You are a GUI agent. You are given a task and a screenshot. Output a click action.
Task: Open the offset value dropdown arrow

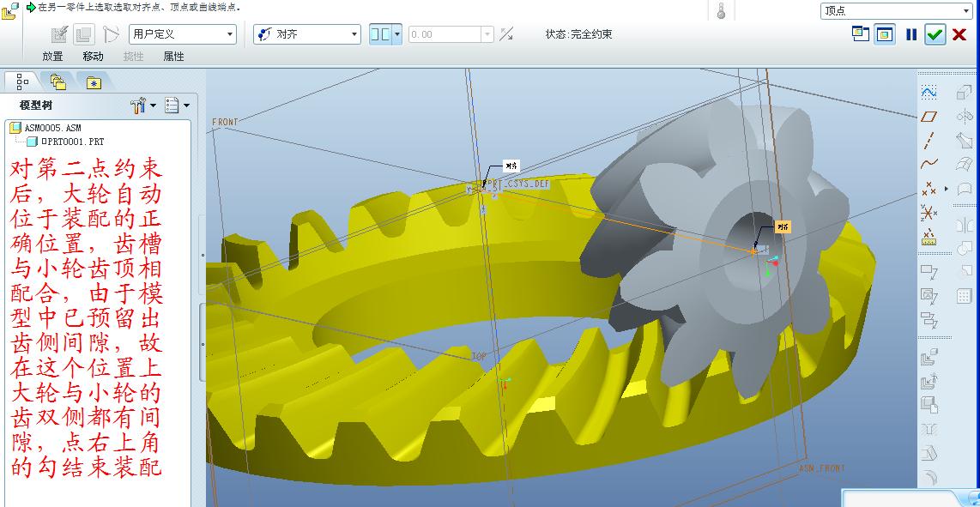tap(487, 34)
